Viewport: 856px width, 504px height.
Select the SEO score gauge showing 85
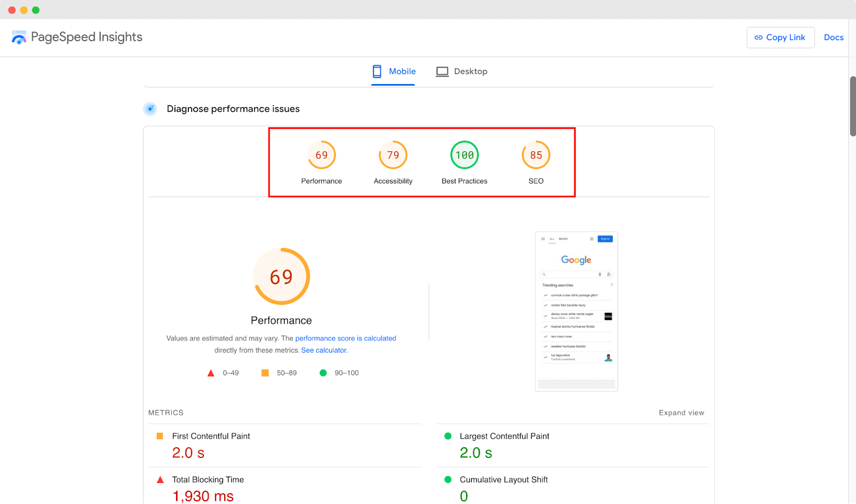(536, 155)
